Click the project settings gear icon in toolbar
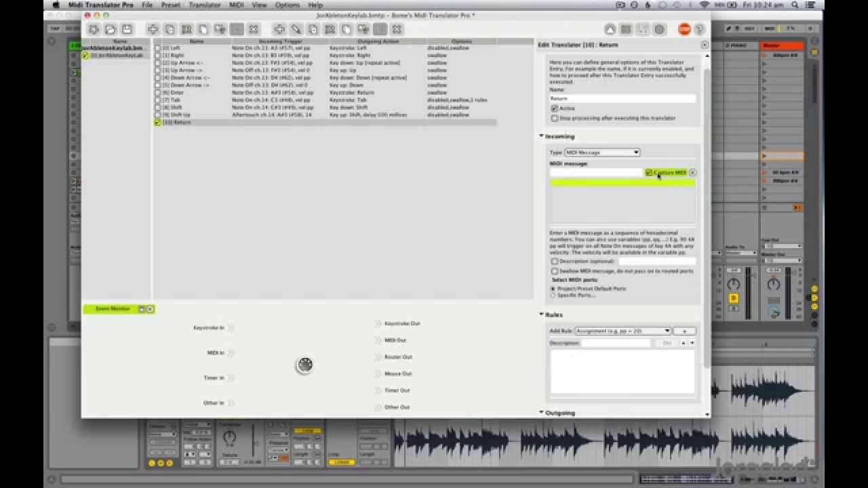This screenshot has width=868, height=488. coord(94,29)
